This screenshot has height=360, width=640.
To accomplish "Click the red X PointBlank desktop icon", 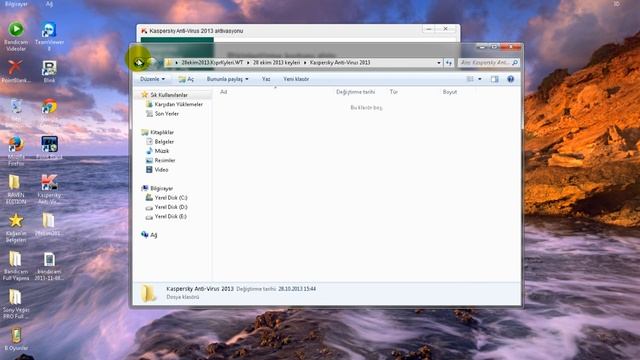I will 16,71.
